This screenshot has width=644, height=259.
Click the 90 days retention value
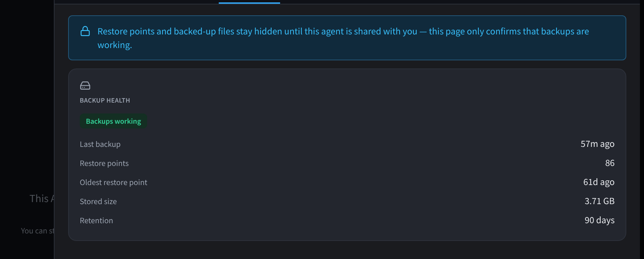pyautogui.click(x=600, y=220)
